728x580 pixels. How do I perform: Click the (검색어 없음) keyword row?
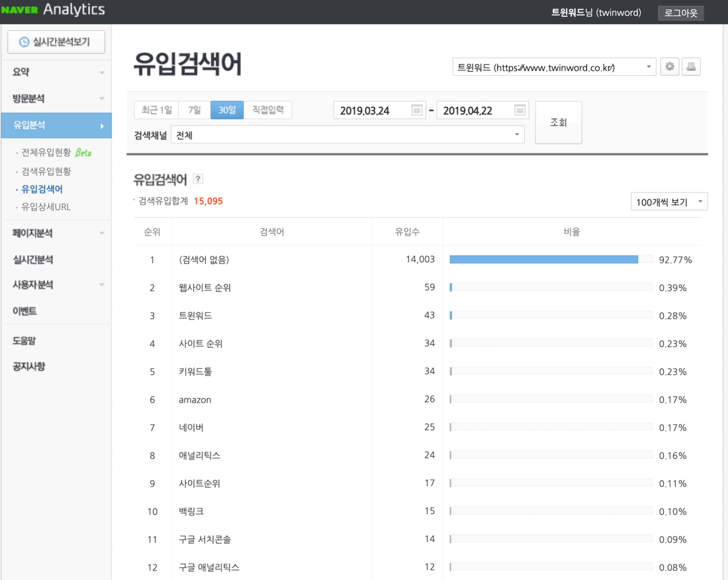pyautogui.click(x=204, y=260)
